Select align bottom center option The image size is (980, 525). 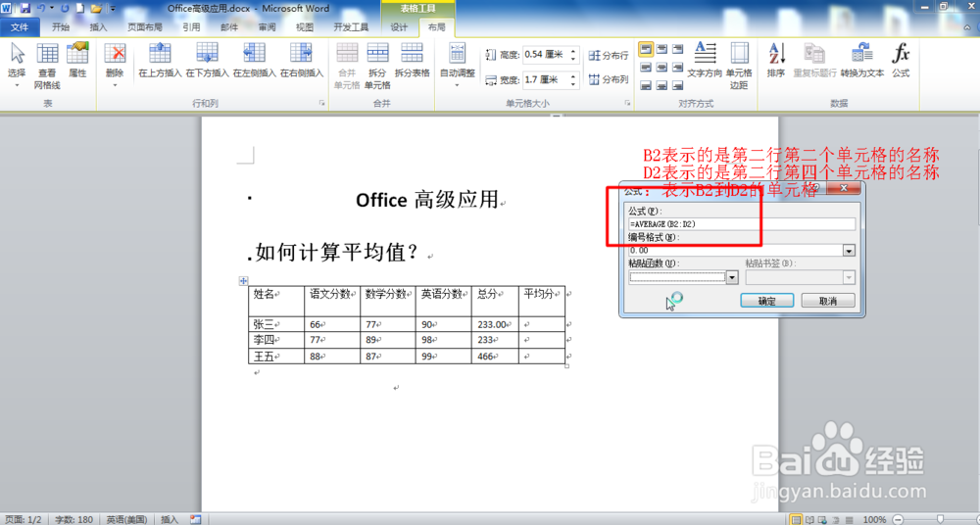pos(661,85)
